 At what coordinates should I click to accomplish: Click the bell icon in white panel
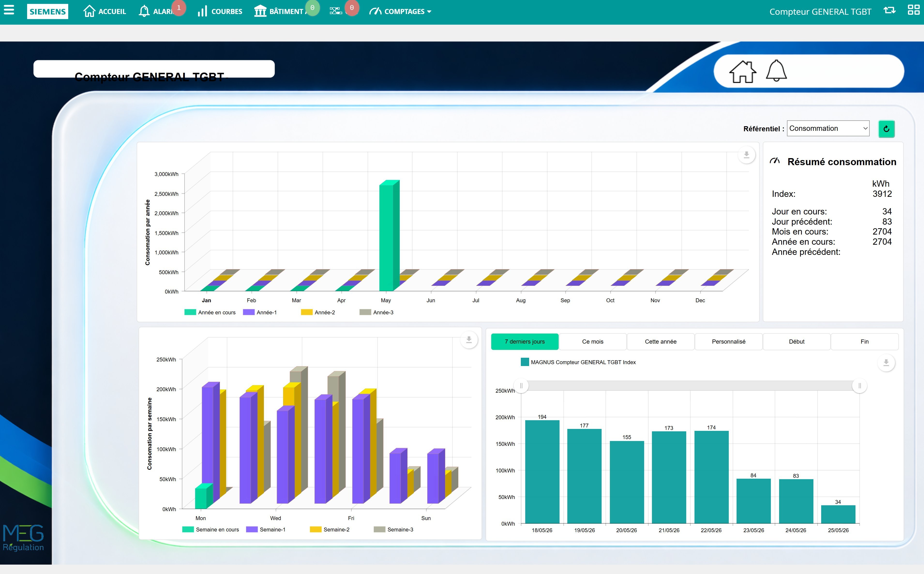tap(776, 71)
